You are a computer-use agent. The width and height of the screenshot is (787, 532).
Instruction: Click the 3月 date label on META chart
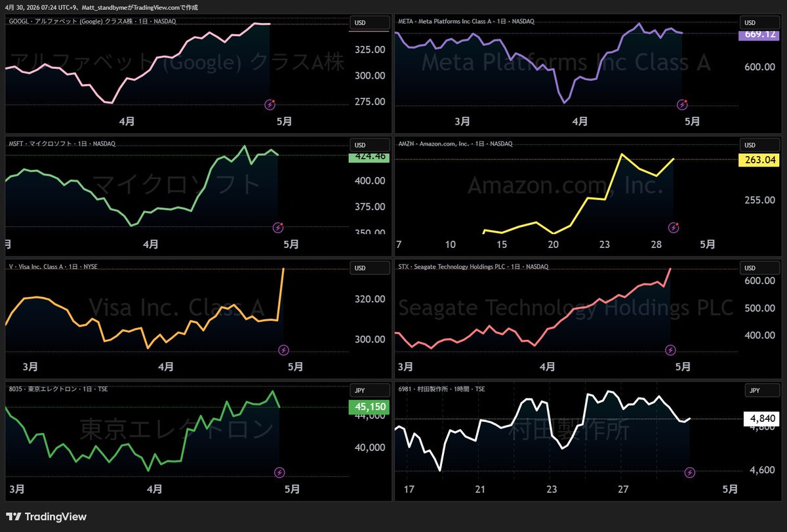click(x=462, y=121)
